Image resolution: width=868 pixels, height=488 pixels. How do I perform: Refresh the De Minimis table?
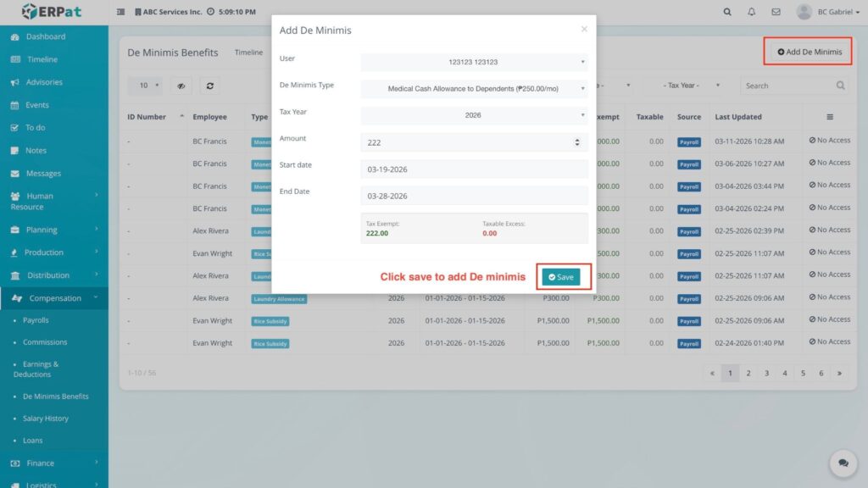pos(209,86)
